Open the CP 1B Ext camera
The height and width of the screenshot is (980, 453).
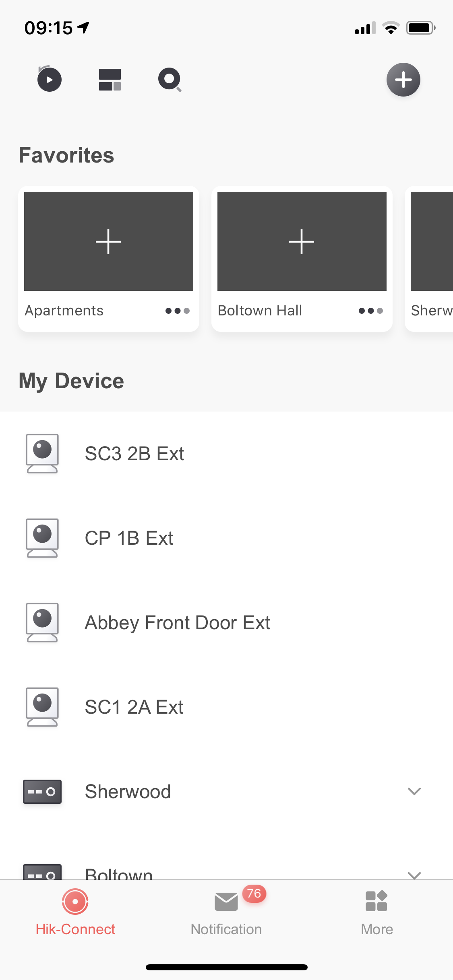tap(129, 538)
